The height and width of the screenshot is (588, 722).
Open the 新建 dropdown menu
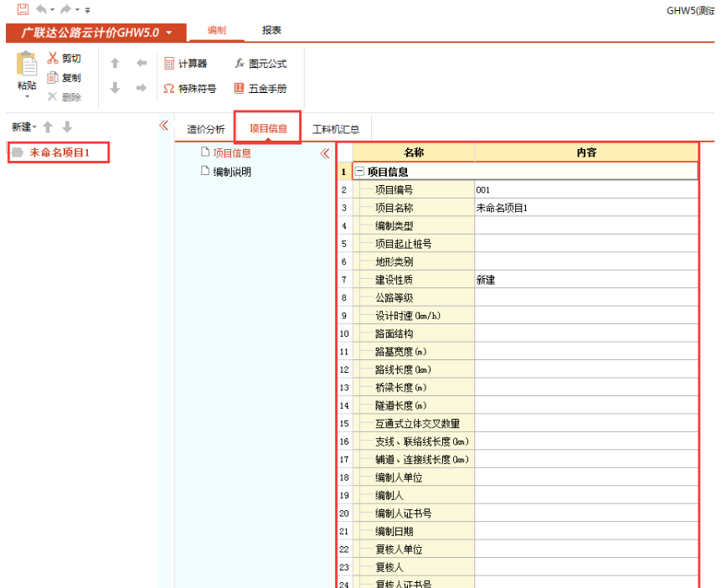click(x=24, y=127)
